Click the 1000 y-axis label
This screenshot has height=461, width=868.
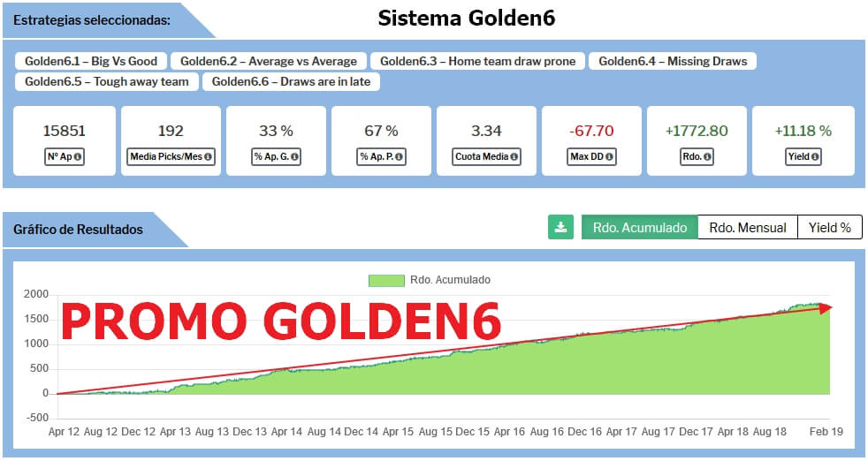tap(36, 344)
